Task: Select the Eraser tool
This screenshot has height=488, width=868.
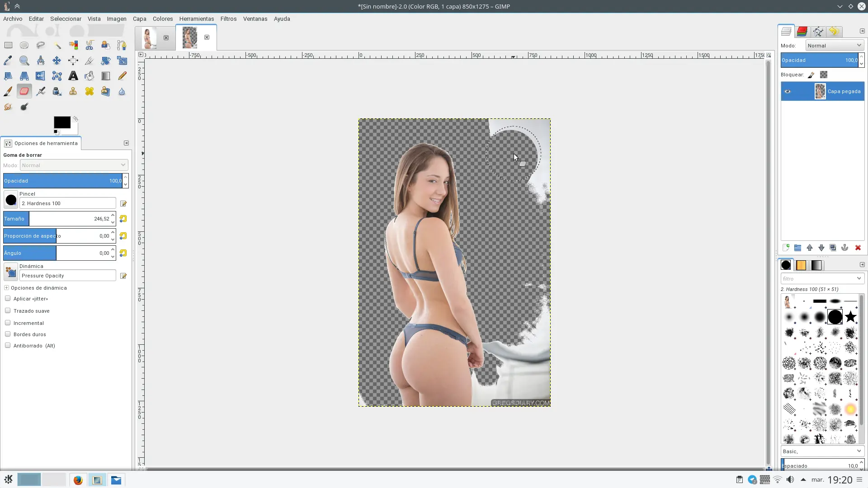Action: [24, 91]
